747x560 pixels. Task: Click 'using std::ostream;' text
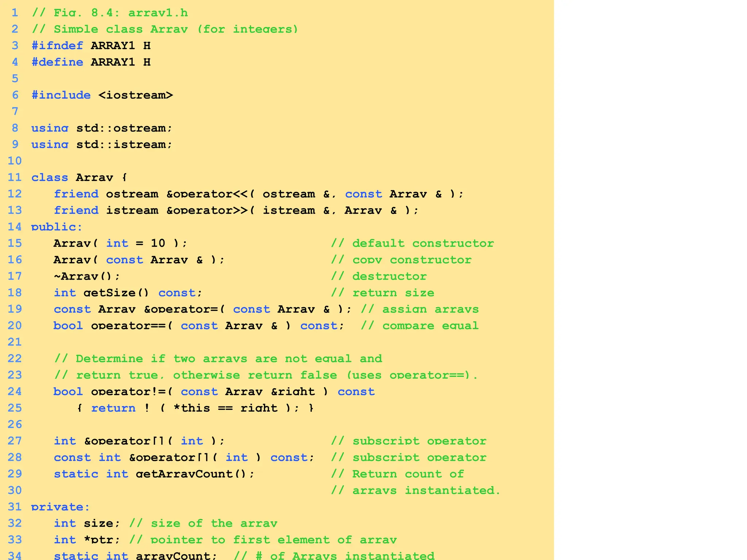(x=101, y=128)
